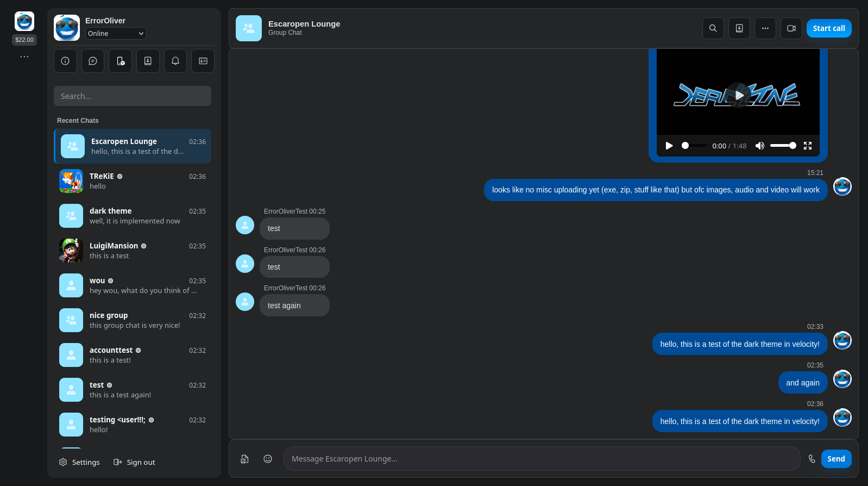Search within the Escaropen Lounge conversation
Screen dimensions: 868x486
713,28
